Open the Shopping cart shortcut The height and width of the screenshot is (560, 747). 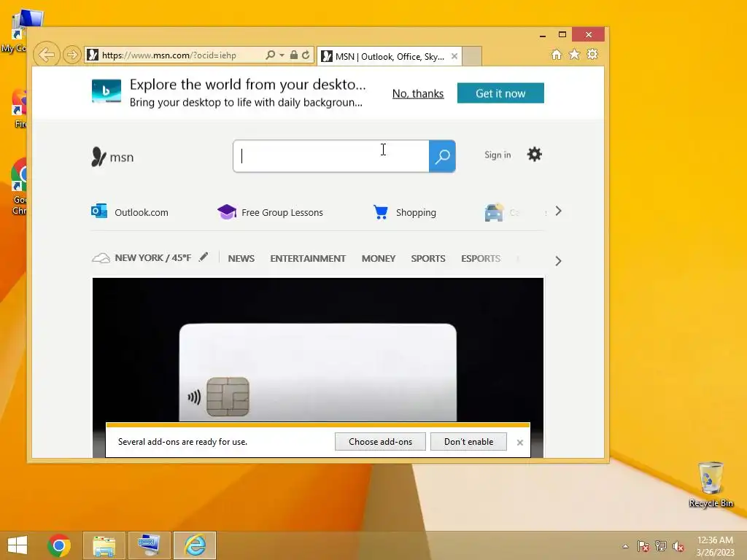[404, 212]
